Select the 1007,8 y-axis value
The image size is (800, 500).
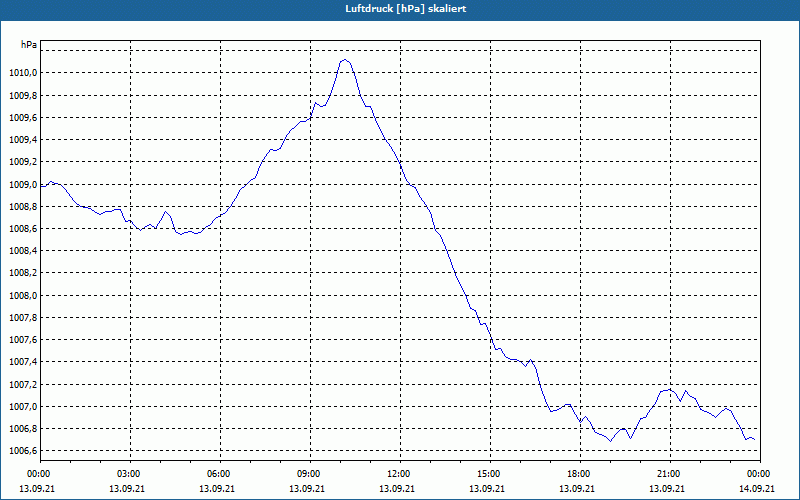point(23,317)
